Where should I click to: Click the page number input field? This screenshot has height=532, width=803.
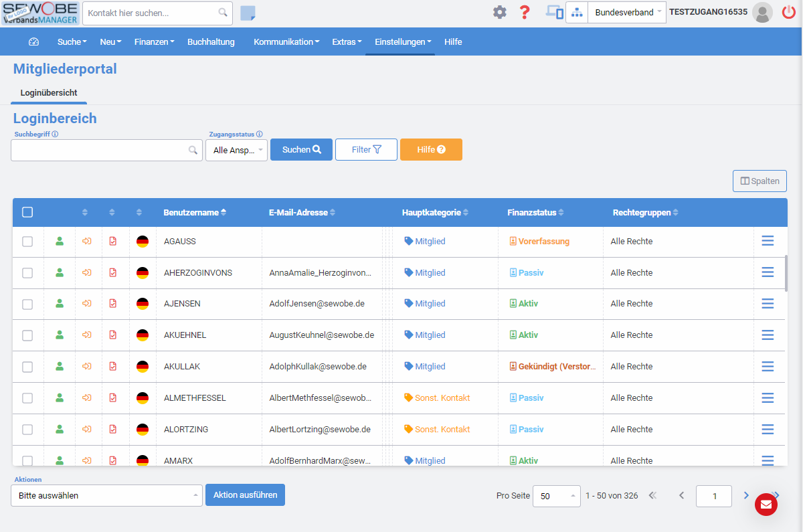coord(714,496)
